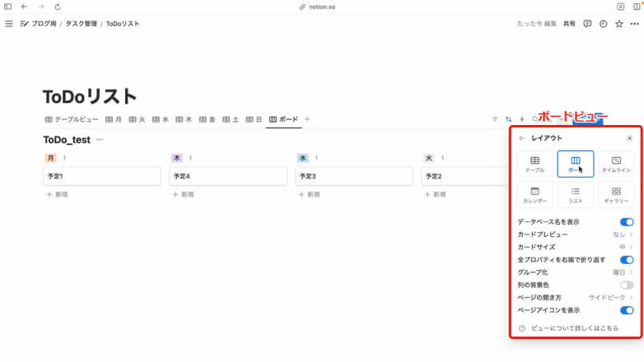This screenshot has height=362, width=644.
Task: Open the 予定3 card
Action: [x=354, y=176]
